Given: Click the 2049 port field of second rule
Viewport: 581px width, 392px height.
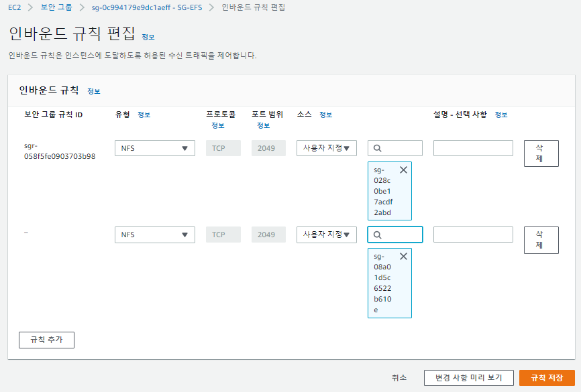Looking at the screenshot, I should 268,235.
